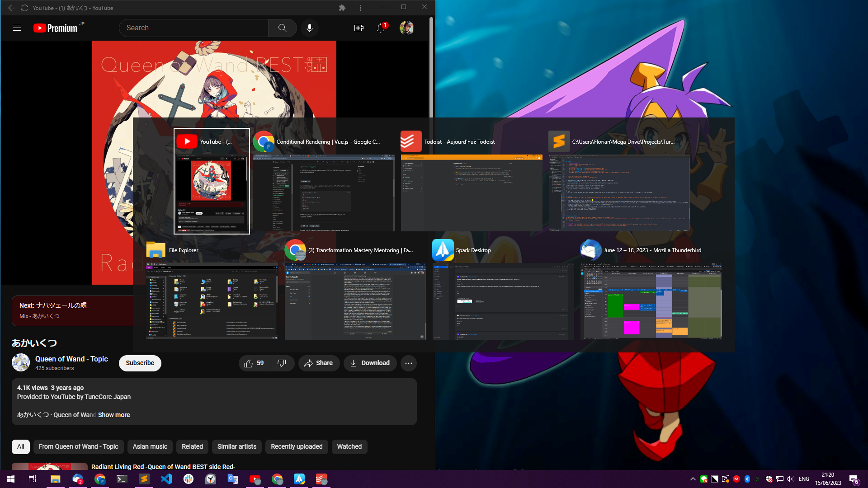This screenshot has height=488, width=868.
Task: Switch to Mozilla Thunderbird window thumbnail
Action: click(651, 300)
